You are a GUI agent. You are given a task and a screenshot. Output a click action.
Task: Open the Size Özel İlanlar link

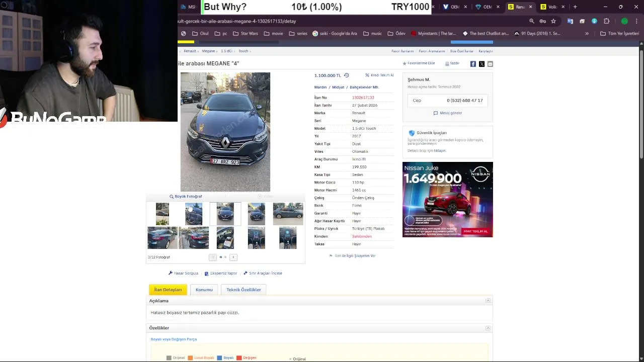click(x=462, y=51)
